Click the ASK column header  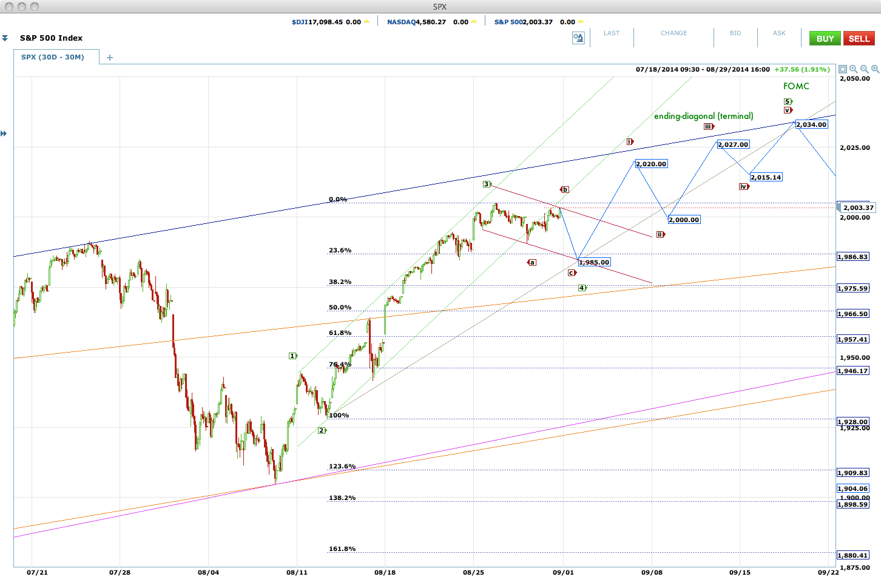tap(779, 33)
